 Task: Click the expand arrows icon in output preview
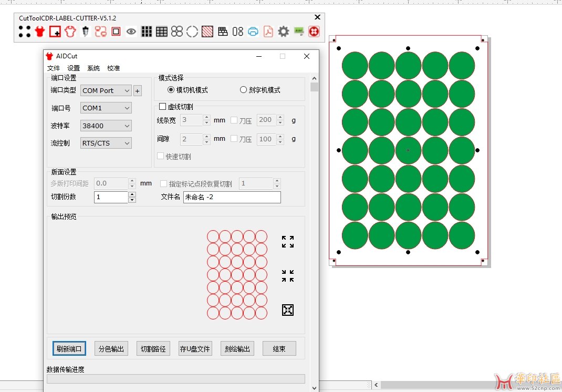point(288,242)
